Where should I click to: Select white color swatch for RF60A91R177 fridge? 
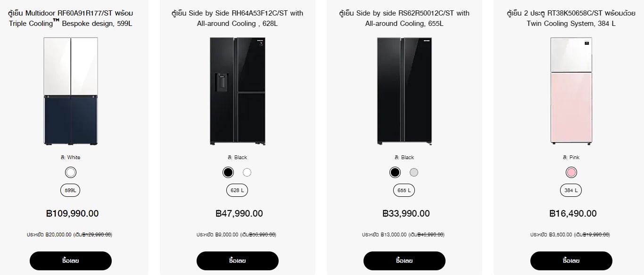click(71, 172)
